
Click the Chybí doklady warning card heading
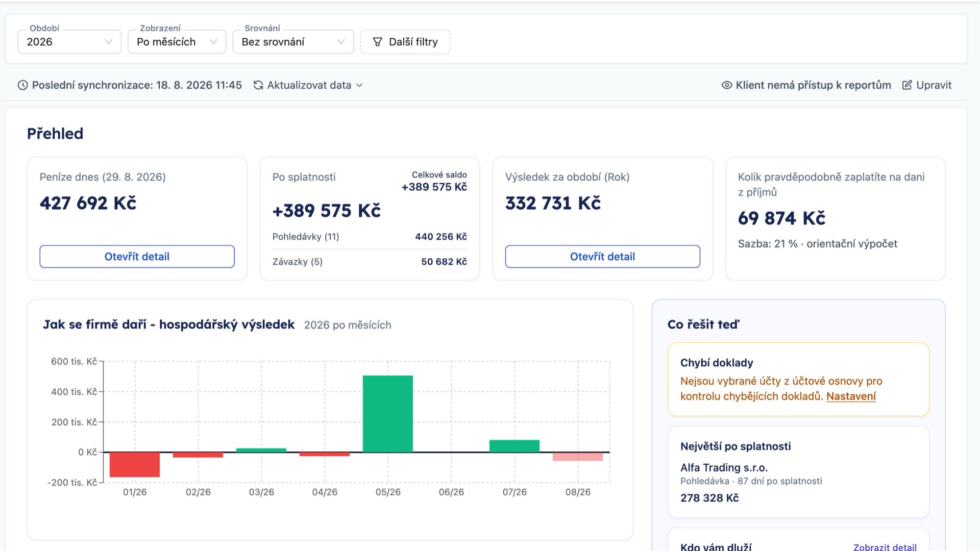point(717,363)
